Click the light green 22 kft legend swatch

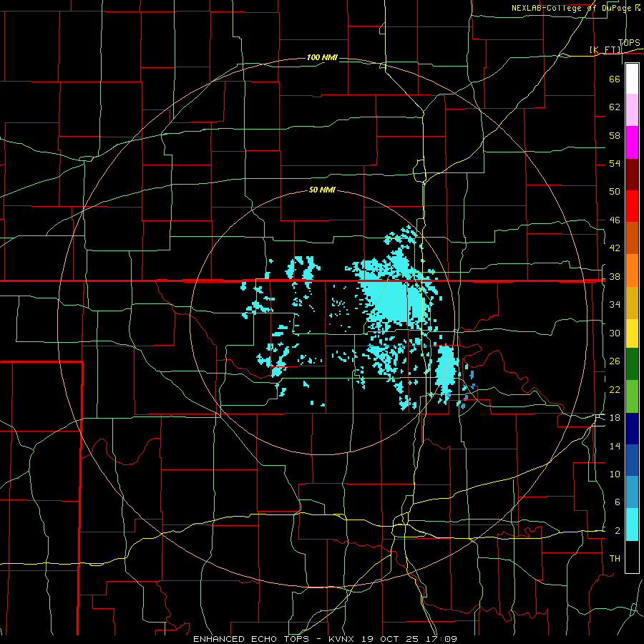[x=632, y=396]
